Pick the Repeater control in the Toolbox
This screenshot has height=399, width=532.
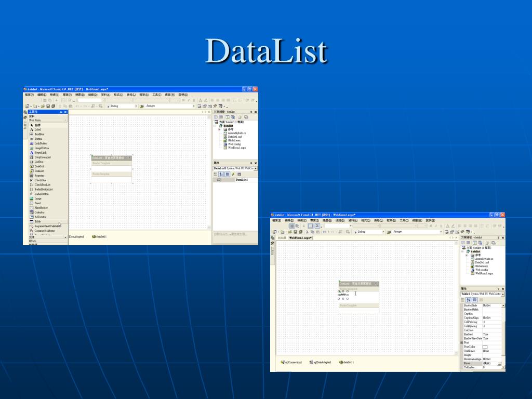click(x=37, y=176)
